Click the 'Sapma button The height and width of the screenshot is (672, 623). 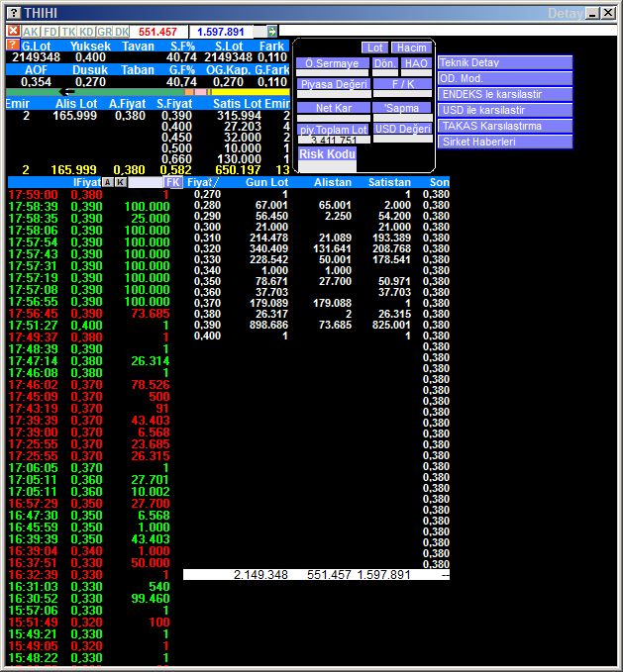click(402, 108)
